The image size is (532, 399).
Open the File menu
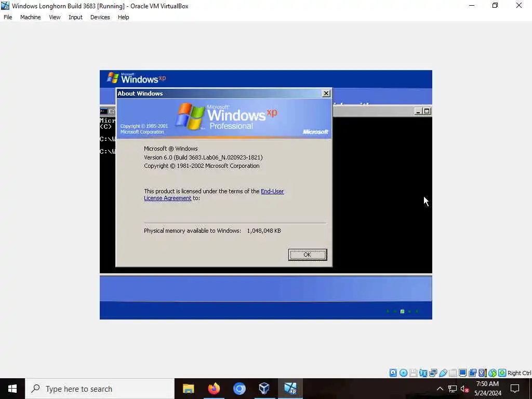(8, 17)
